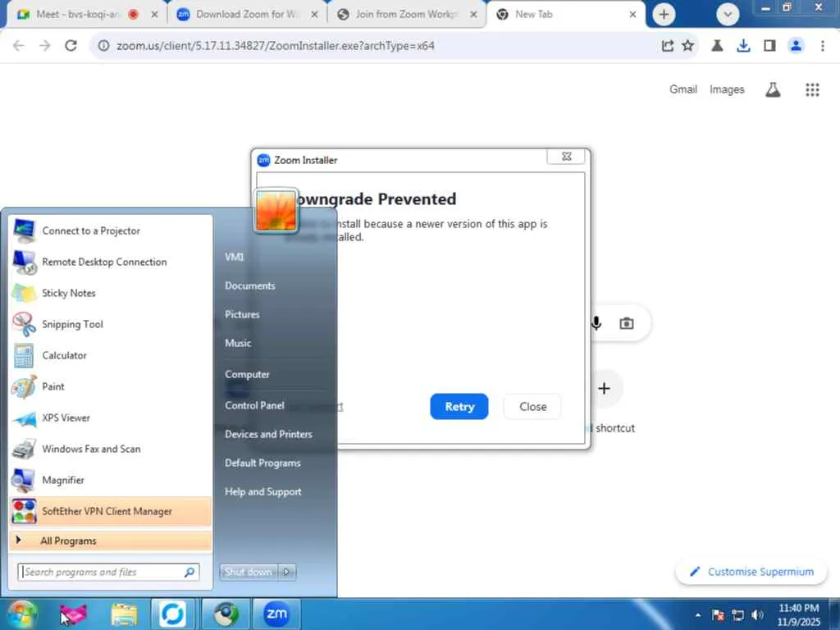Start voice search with microphone

pyautogui.click(x=596, y=323)
